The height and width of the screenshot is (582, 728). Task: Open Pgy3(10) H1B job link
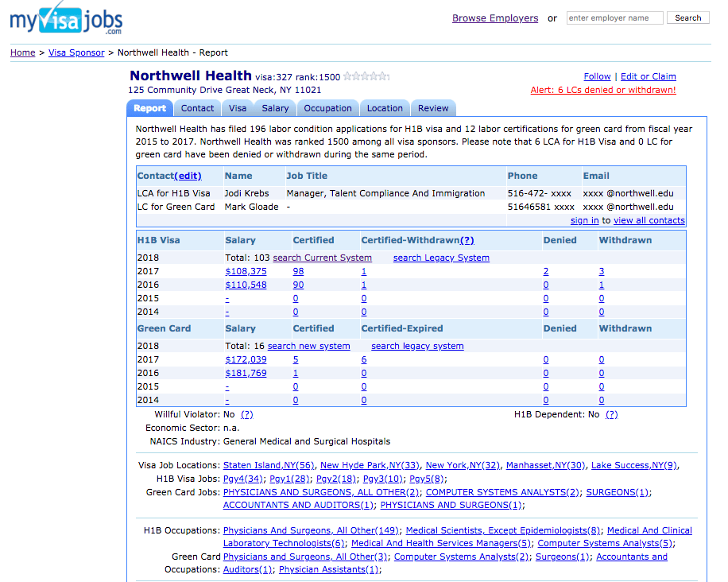[x=382, y=479]
